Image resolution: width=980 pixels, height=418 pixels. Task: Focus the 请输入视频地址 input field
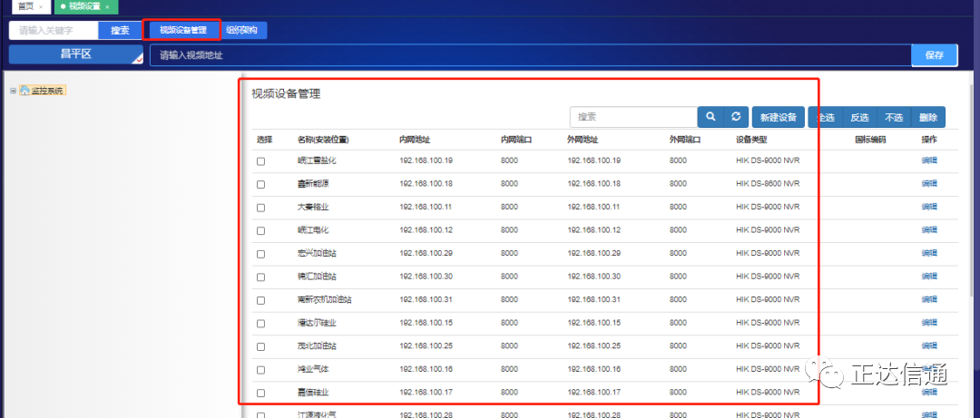tap(531, 55)
